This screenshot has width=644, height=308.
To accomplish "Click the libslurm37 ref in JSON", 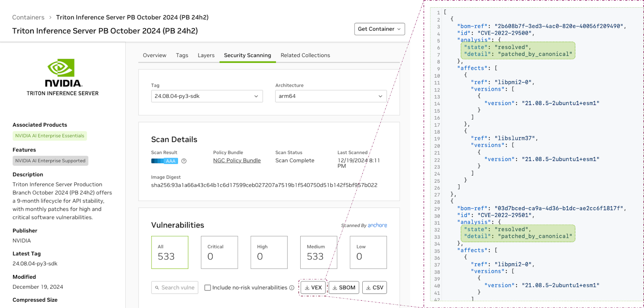I will [514, 138].
